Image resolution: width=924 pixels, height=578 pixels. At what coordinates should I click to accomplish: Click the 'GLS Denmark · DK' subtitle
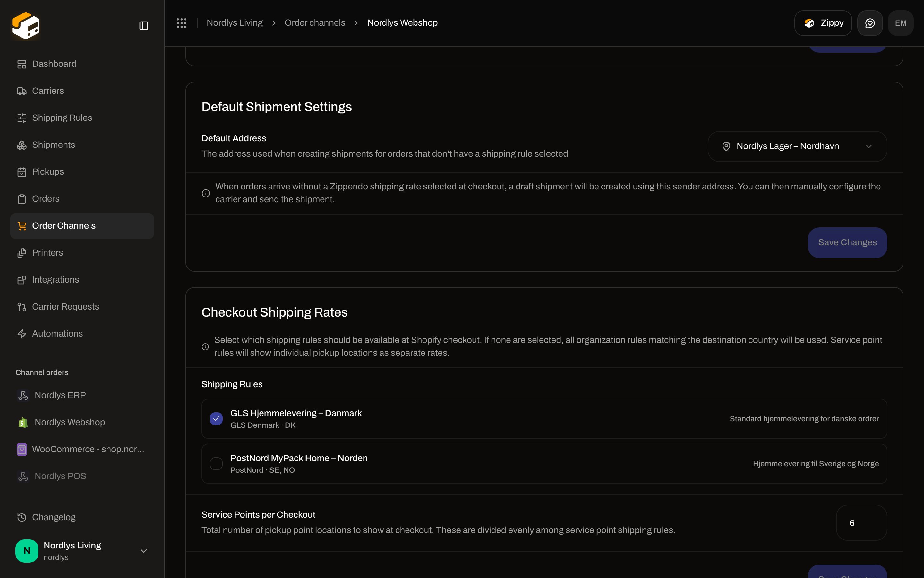[263, 425]
